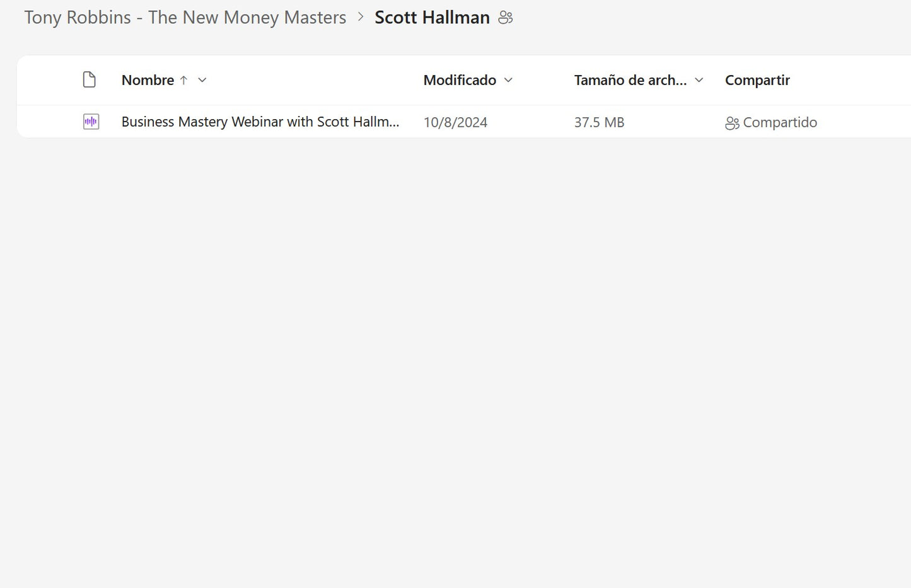Expand the Modificado column dropdown chevron
911x588 pixels.
coord(509,80)
